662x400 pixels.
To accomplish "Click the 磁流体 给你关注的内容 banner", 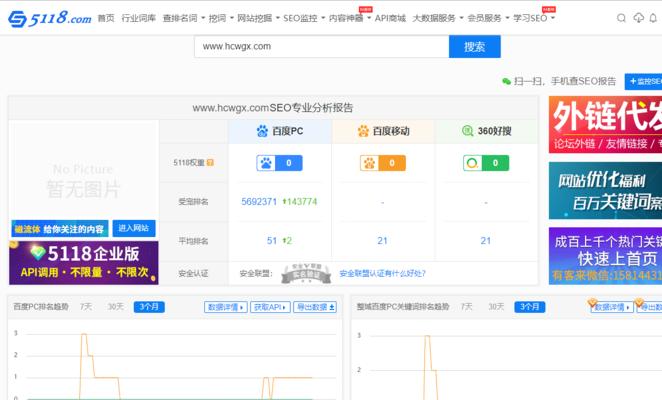I will [x=60, y=229].
